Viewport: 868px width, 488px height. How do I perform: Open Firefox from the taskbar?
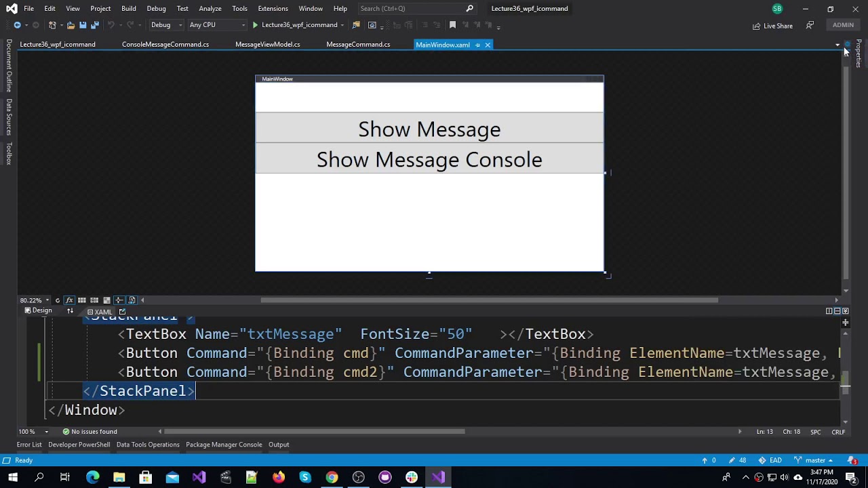[x=279, y=477]
